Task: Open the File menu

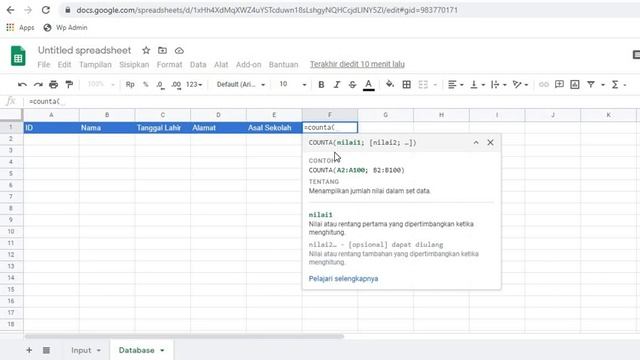Action: coord(43,64)
